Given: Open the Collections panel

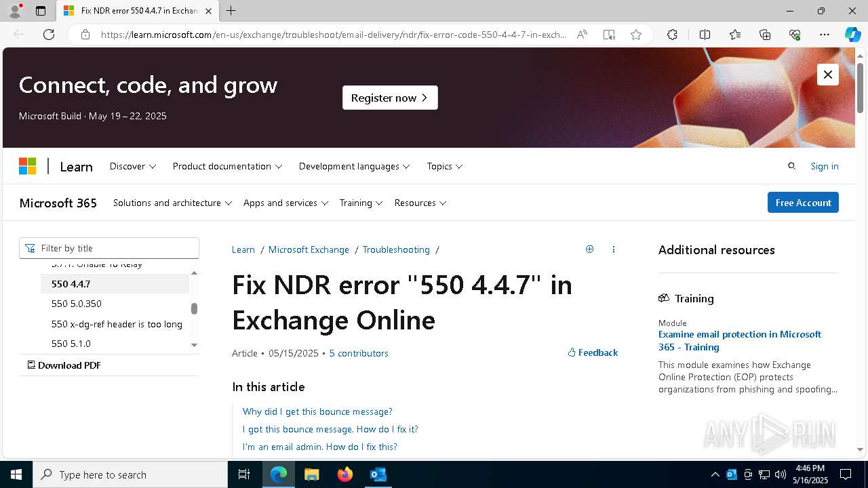Looking at the screenshot, I should click(765, 35).
